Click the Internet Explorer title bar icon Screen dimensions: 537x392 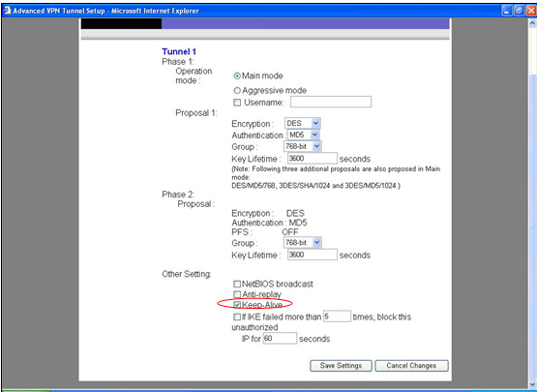click(7, 11)
